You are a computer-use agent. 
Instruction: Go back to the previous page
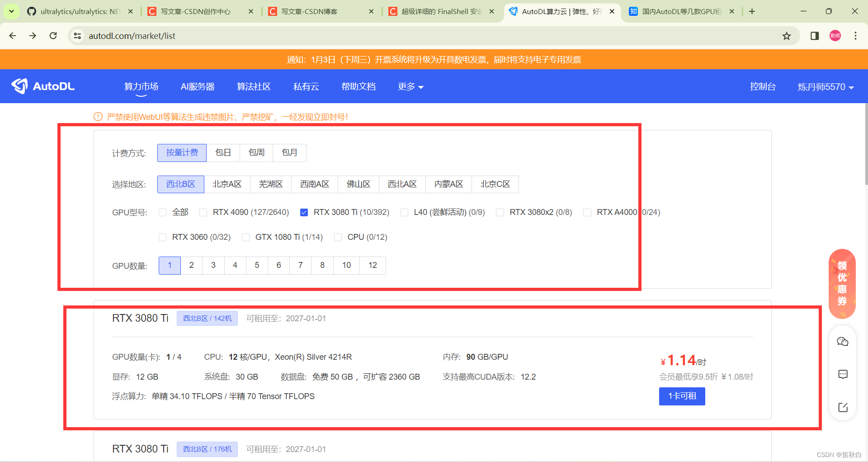pyautogui.click(x=13, y=36)
